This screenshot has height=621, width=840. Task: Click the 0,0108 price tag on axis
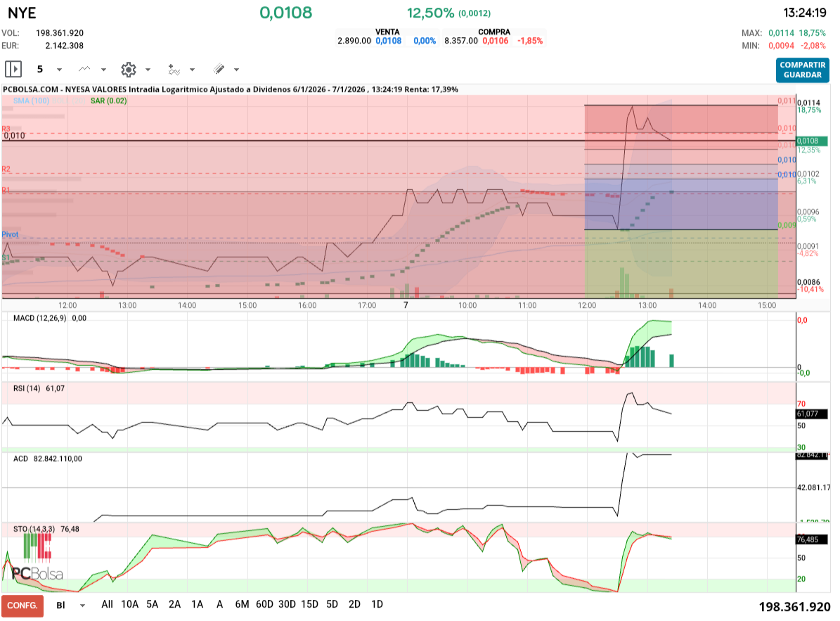pos(812,141)
